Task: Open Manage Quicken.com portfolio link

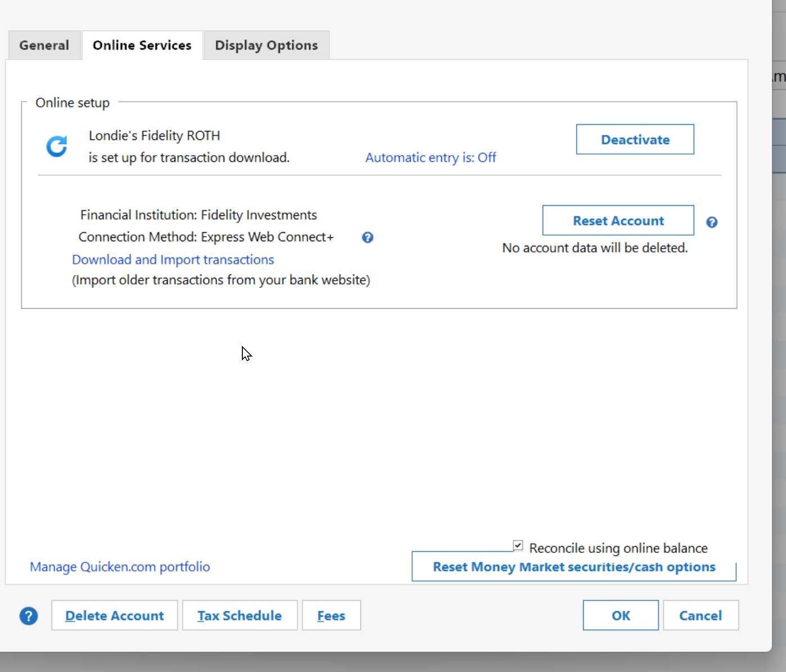Action: coord(120,566)
